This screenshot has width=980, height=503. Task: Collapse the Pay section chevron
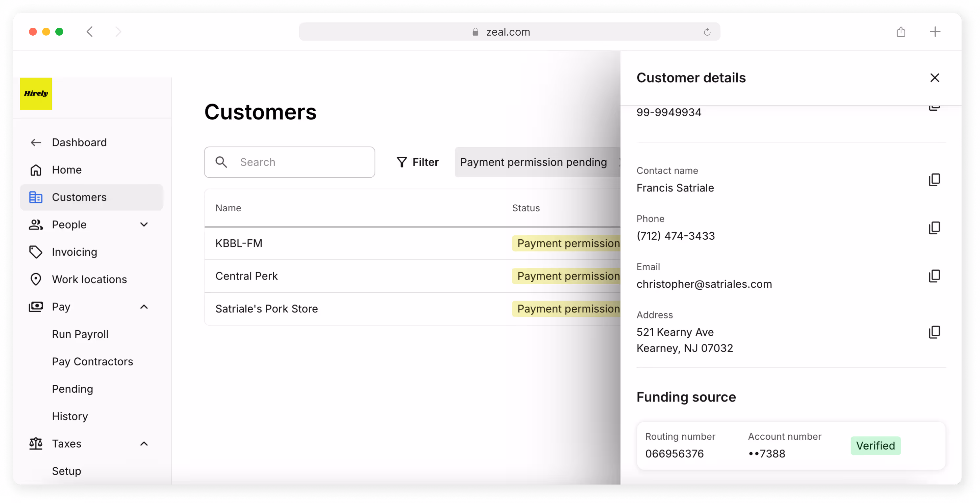(x=144, y=307)
